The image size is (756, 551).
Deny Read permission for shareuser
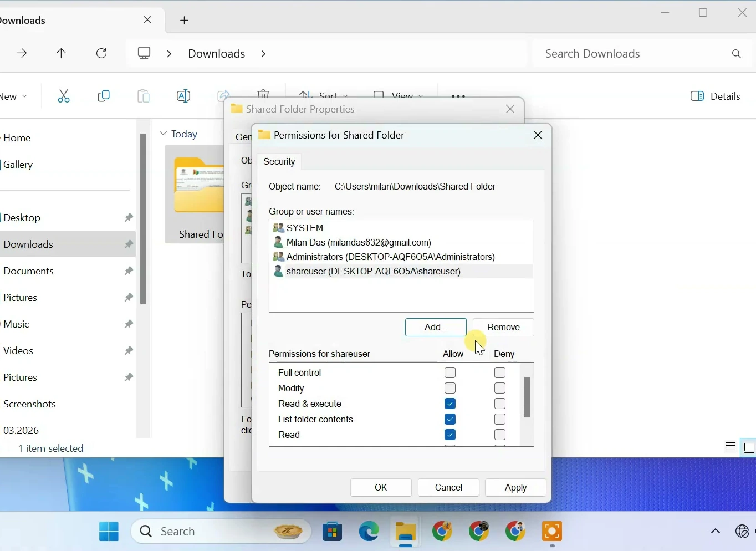[x=500, y=435]
